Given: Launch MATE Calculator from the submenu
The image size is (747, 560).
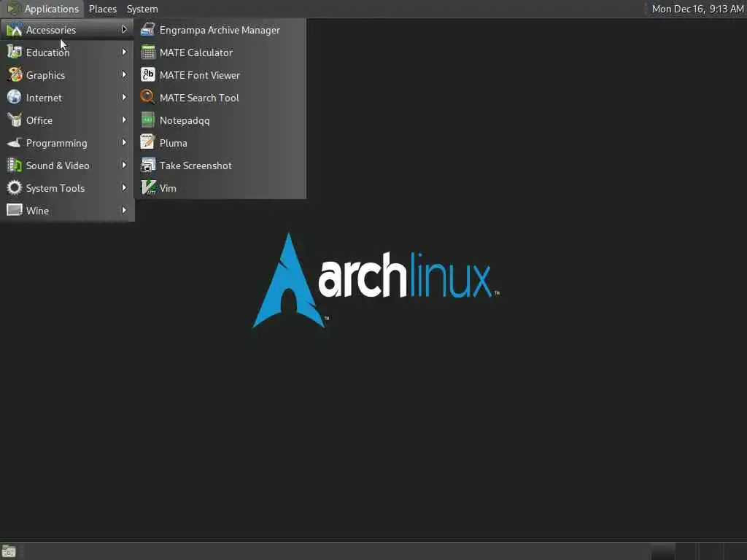Looking at the screenshot, I should click(x=220, y=52).
